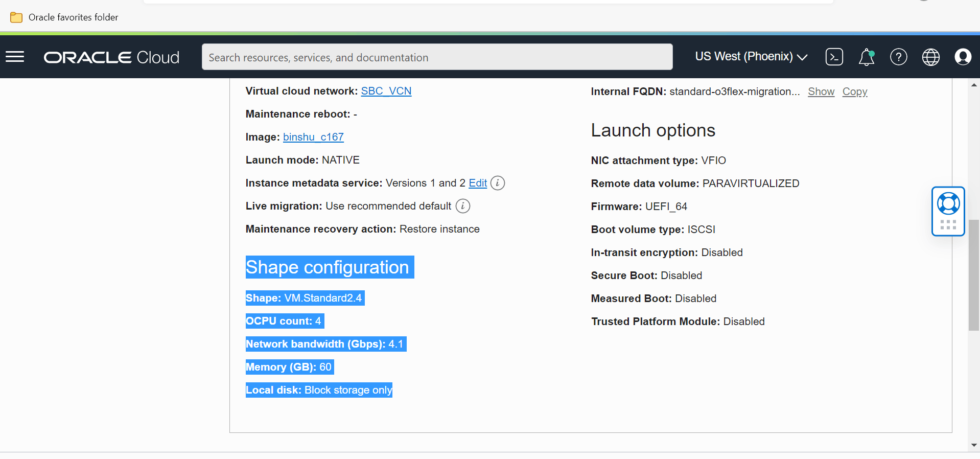Open the hamburger navigation menu

click(x=15, y=57)
